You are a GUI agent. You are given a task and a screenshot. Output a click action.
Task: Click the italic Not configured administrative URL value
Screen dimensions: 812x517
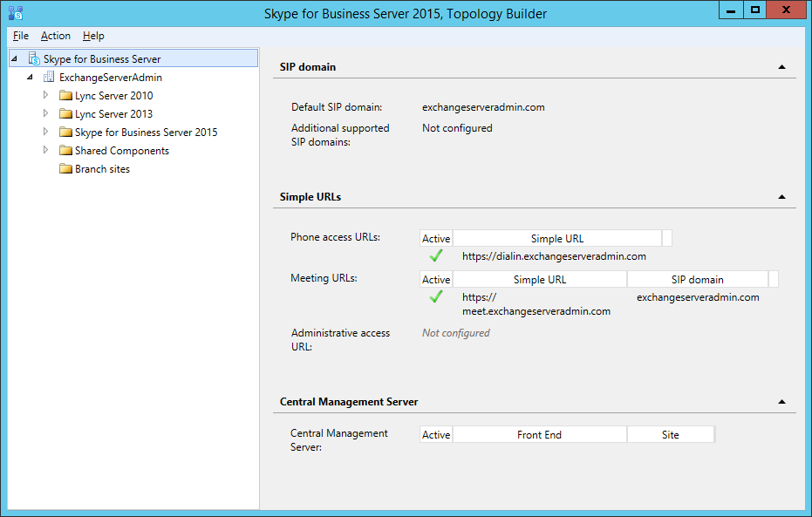[x=455, y=333]
